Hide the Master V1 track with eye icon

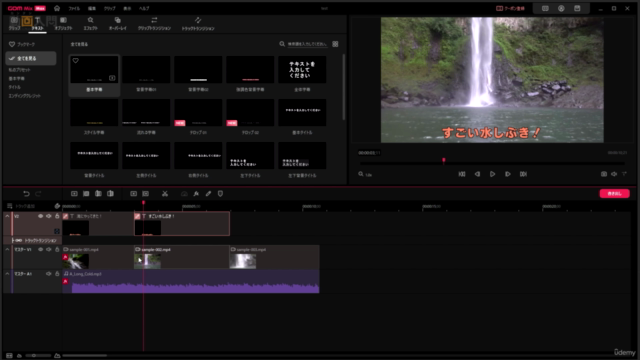pyautogui.click(x=40, y=249)
